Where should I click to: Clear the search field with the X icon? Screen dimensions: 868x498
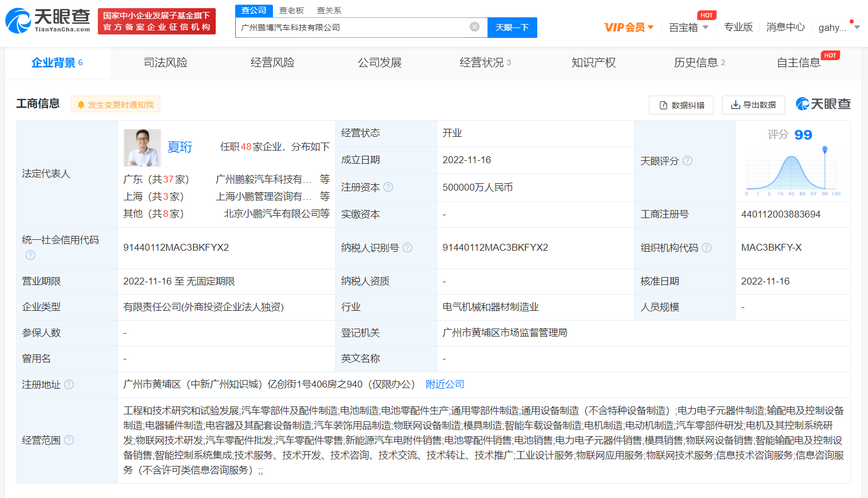click(474, 27)
